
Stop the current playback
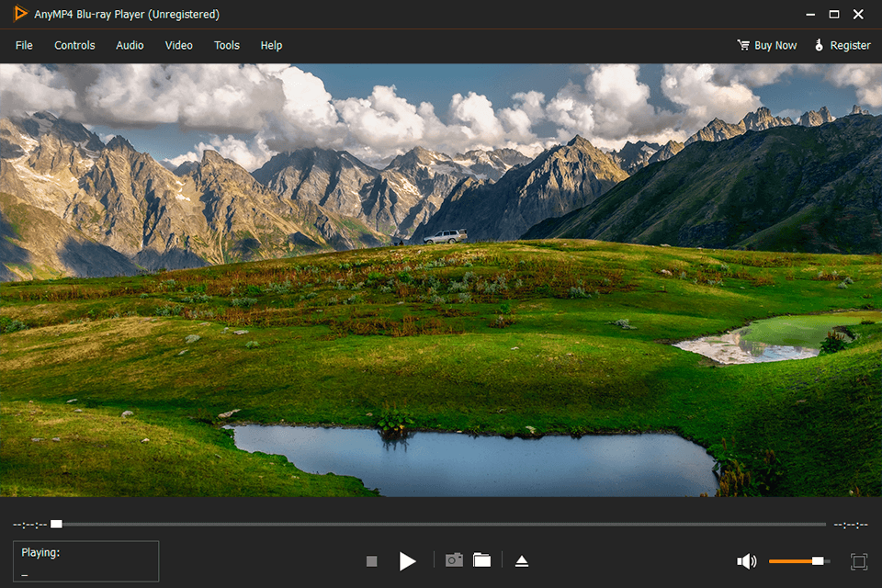pyautogui.click(x=371, y=560)
